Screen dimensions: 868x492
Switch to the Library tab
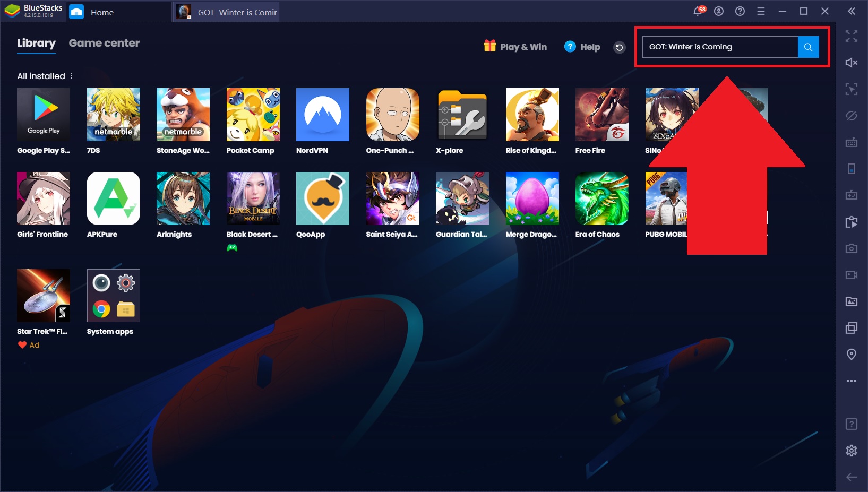coord(36,43)
